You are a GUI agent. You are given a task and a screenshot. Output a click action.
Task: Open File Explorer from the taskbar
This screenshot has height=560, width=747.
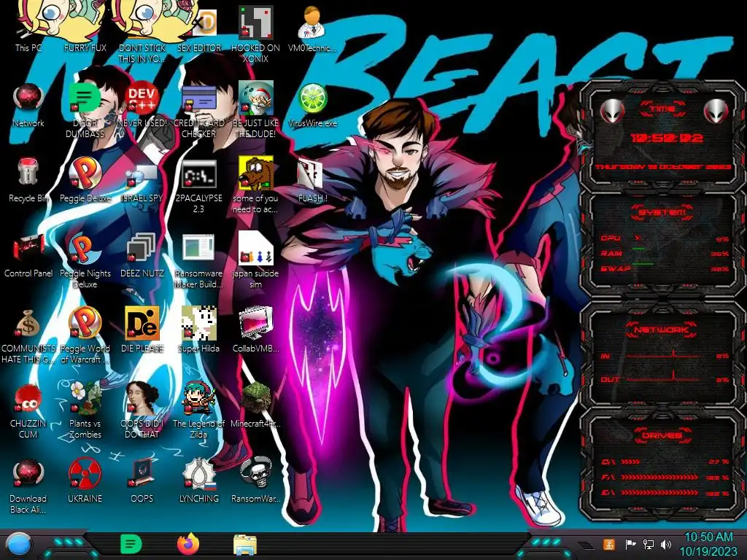point(245,544)
